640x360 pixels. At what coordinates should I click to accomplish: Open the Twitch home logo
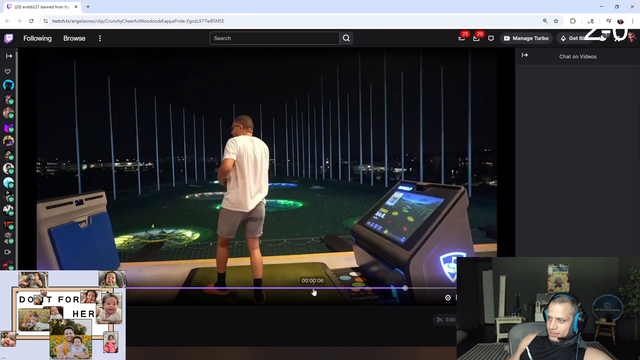(9, 38)
